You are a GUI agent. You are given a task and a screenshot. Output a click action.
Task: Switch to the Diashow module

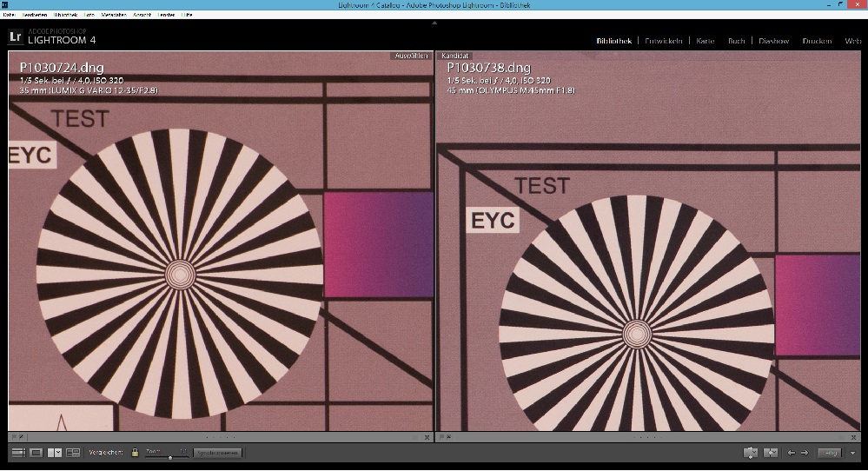pyautogui.click(x=773, y=41)
